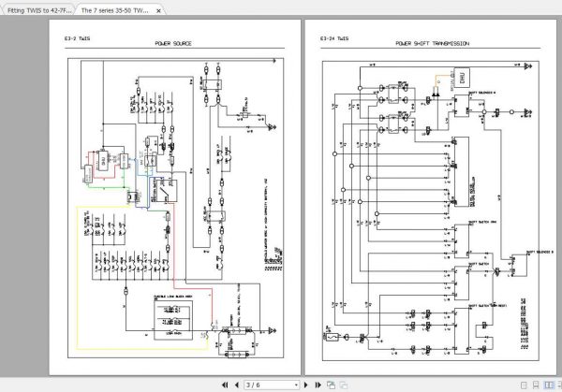Click the previous view icon
Screen dimensions: 562x392
[x=331, y=385]
